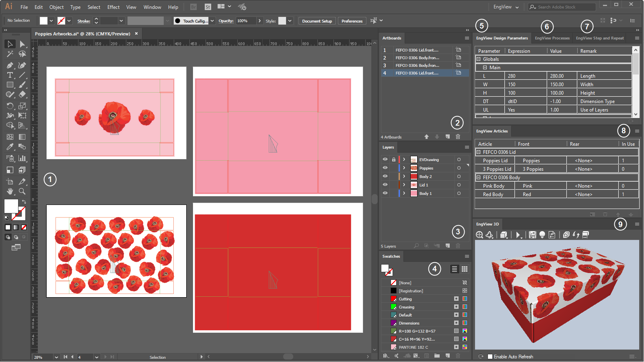The height and width of the screenshot is (362, 644).
Task: Delete the selected artboard with trash icon
Action: 458,137
